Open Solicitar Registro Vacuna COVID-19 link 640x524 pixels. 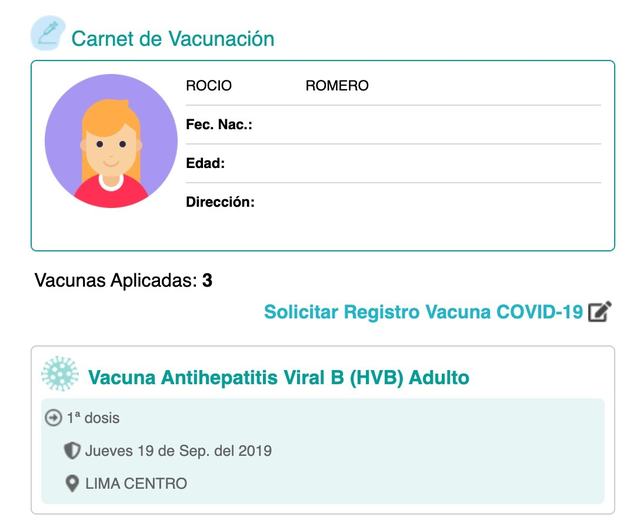point(423,312)
